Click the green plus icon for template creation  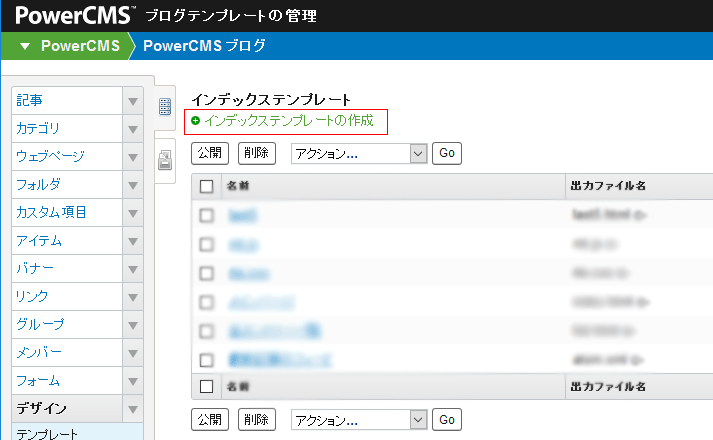click(x=196, y=121)
